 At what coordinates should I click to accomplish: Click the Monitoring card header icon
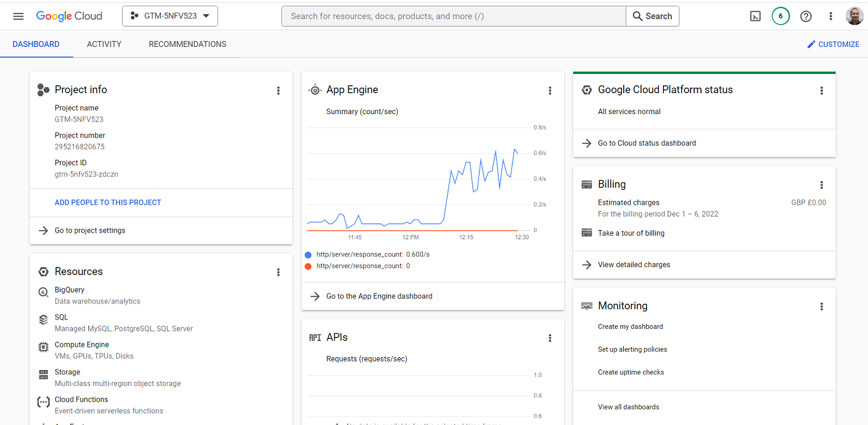pos(587,306)
